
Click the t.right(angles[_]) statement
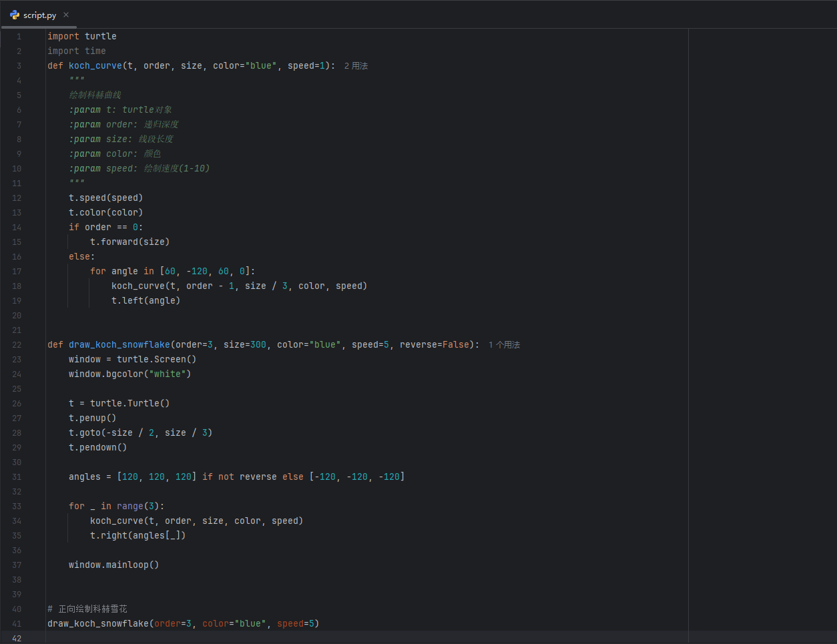coord(137,536)
